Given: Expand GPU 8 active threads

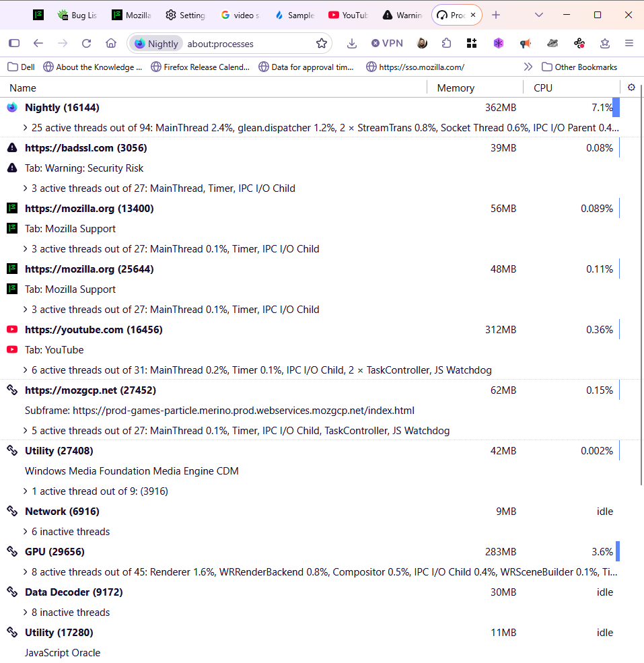Looking at the screenshot, I should [26, 572].
